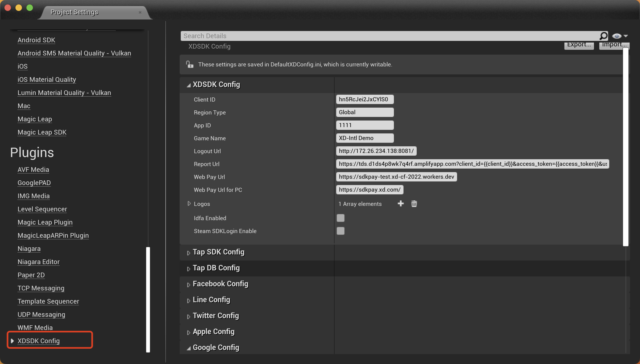This screenshot has width=640, height=364.
Task: Open IMG Media plugin settings
Action: [34, 196]
